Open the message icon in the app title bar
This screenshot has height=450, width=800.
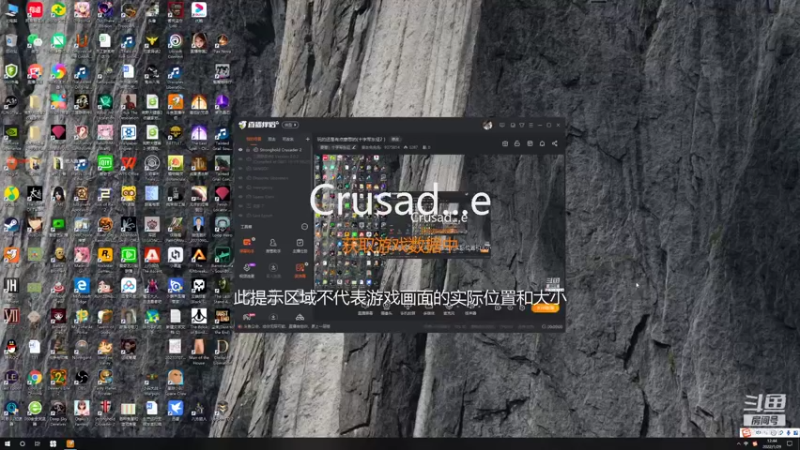point(502,125)
